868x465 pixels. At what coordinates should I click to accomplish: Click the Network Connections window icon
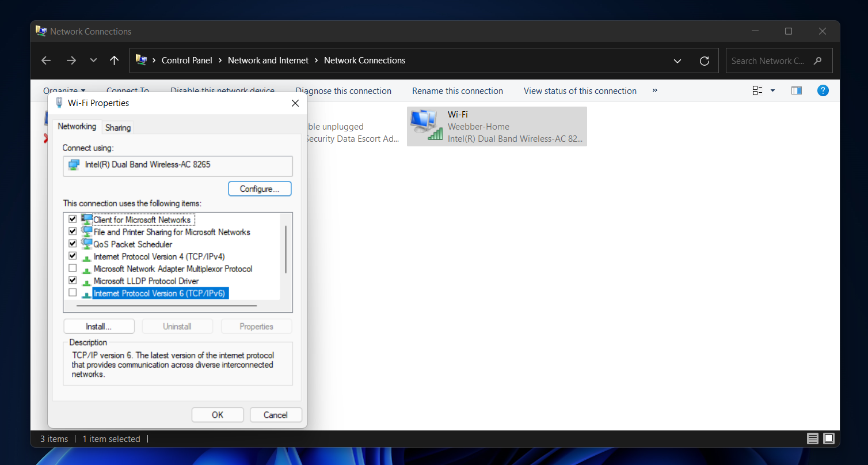[x=41, y=31]
